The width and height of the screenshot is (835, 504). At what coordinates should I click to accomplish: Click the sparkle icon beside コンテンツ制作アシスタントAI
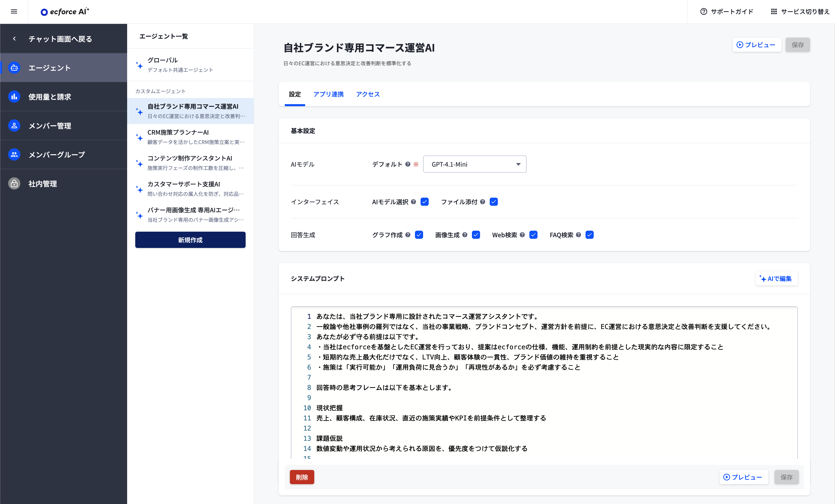tap(139, 163)
